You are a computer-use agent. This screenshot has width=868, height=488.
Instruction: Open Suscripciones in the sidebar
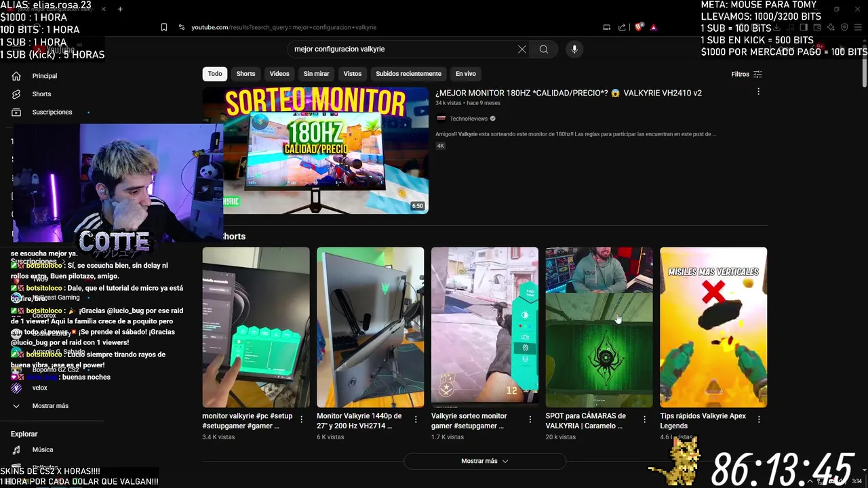(52, 112)
